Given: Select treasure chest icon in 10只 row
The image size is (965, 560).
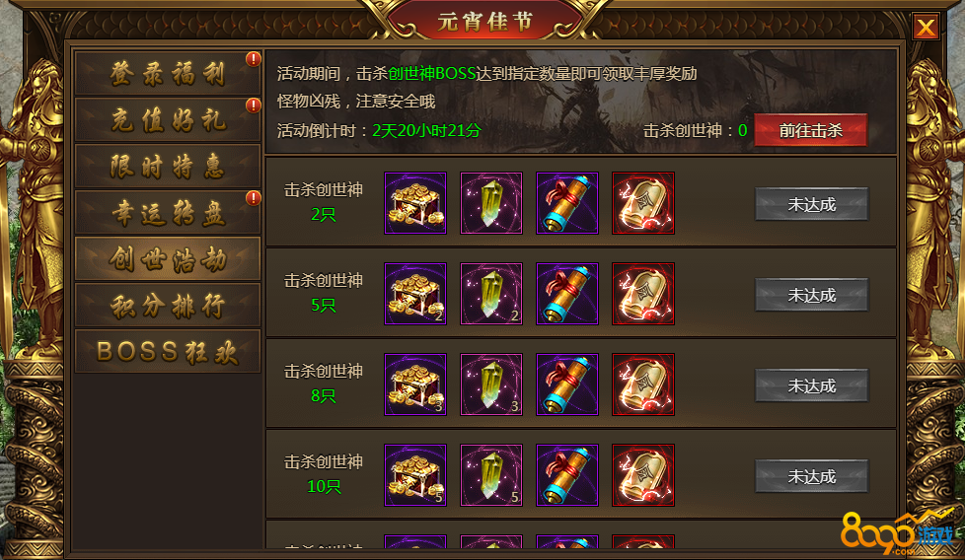Looking at the screenshot, I should (415, 475).
